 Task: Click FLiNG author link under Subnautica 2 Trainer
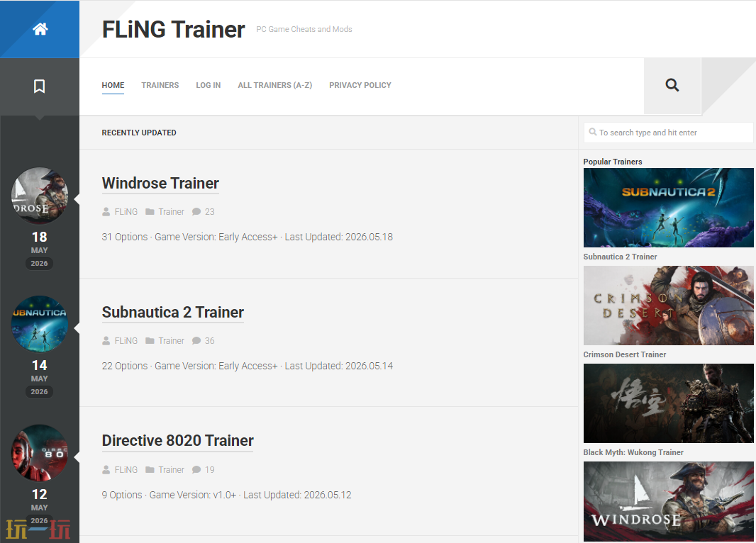(x=126, y=341)
